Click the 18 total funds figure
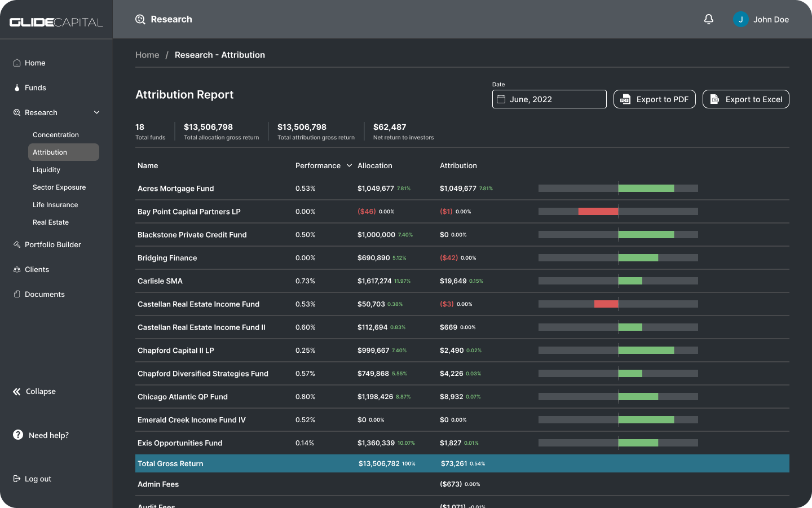 pyautogui.click(x=140, y=127)
